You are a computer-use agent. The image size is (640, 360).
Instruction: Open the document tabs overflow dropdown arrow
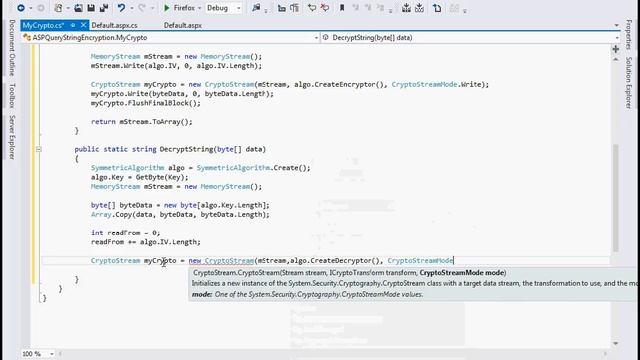(616, 25)
